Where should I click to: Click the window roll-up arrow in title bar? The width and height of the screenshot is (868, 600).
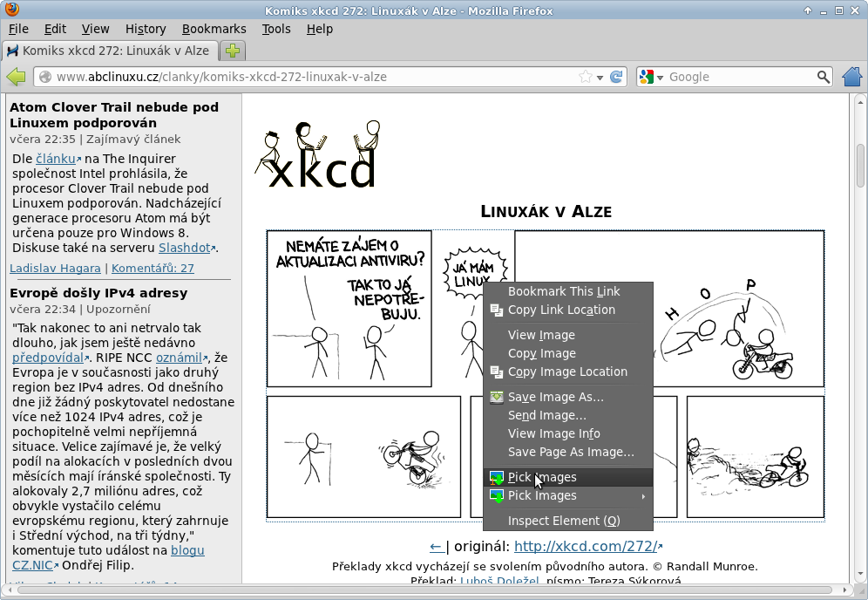pyautogui.click(x=808, y=10)
